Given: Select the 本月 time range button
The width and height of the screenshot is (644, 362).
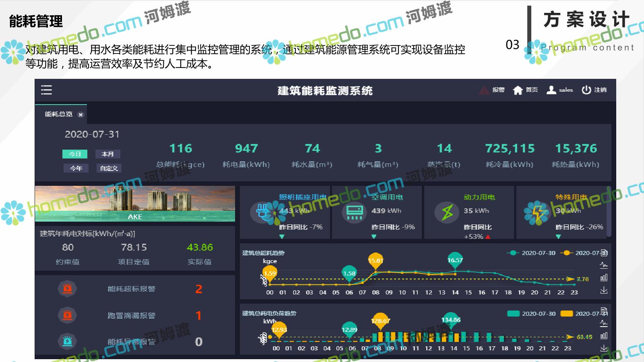Looking at the screenshot, I should click(x=107, y=154).
